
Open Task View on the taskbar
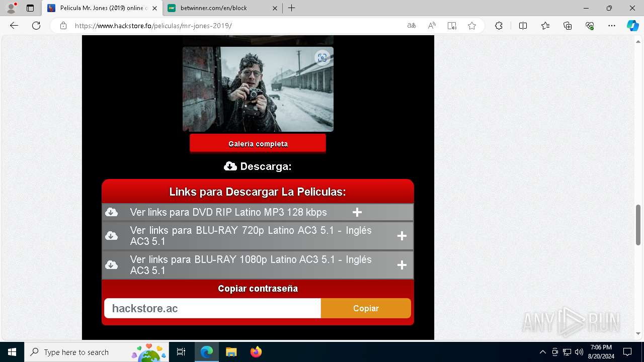coord(181,352)
